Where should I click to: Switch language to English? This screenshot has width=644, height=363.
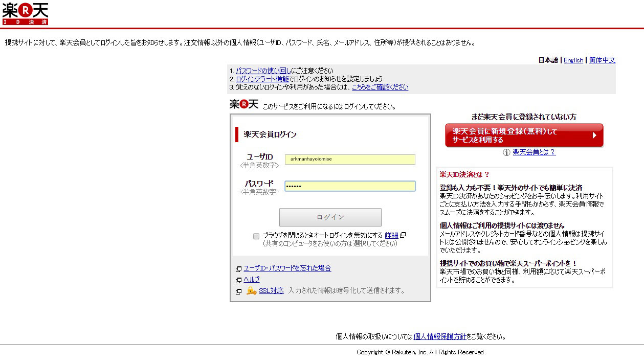573,60
